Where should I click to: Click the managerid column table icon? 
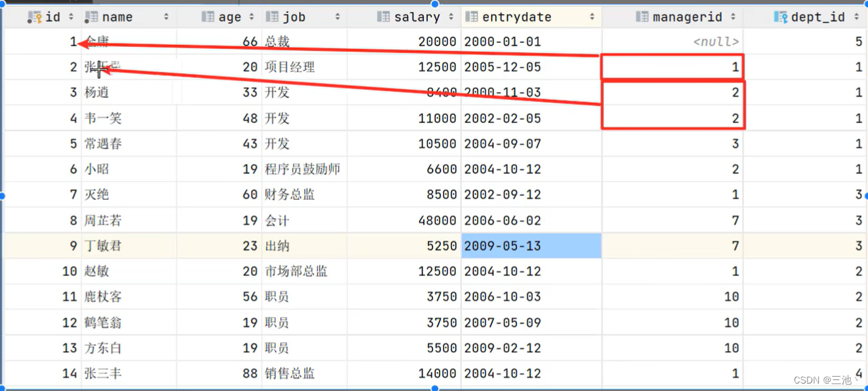click(641, 17)
